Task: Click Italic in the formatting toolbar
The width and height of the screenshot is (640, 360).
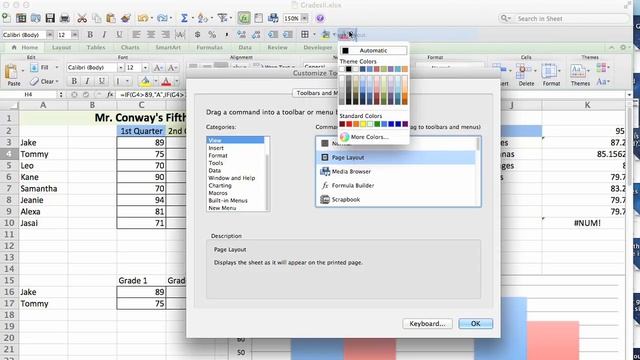Action: [x=104, y=35]
